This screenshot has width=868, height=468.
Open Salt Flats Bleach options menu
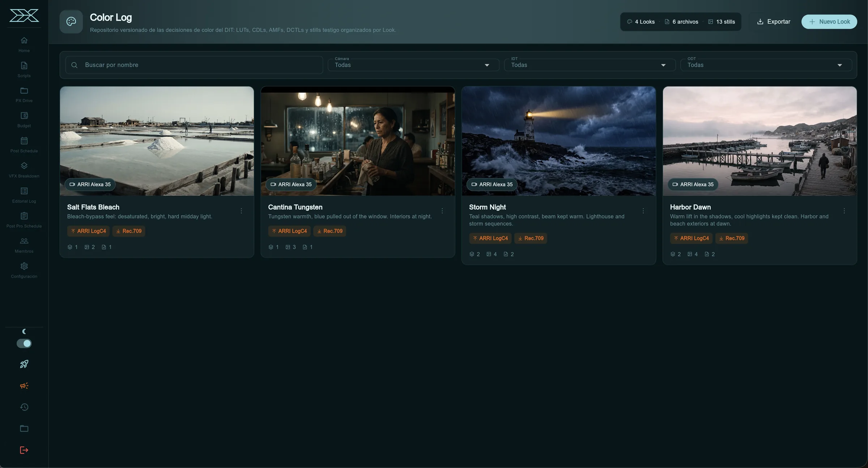click(241, 211)
